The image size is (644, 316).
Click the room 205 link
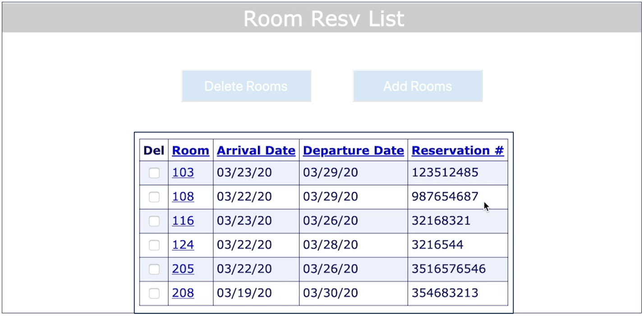(183, 269)
